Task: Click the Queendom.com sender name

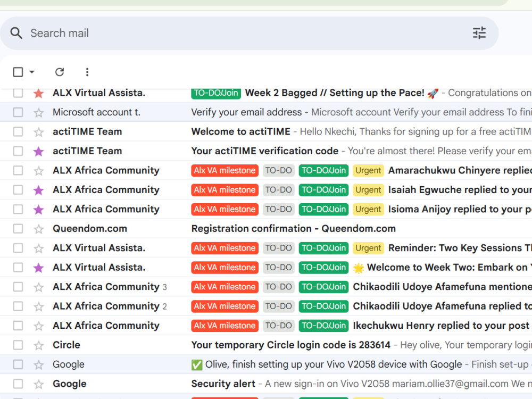Action: [x=89, y=229]
